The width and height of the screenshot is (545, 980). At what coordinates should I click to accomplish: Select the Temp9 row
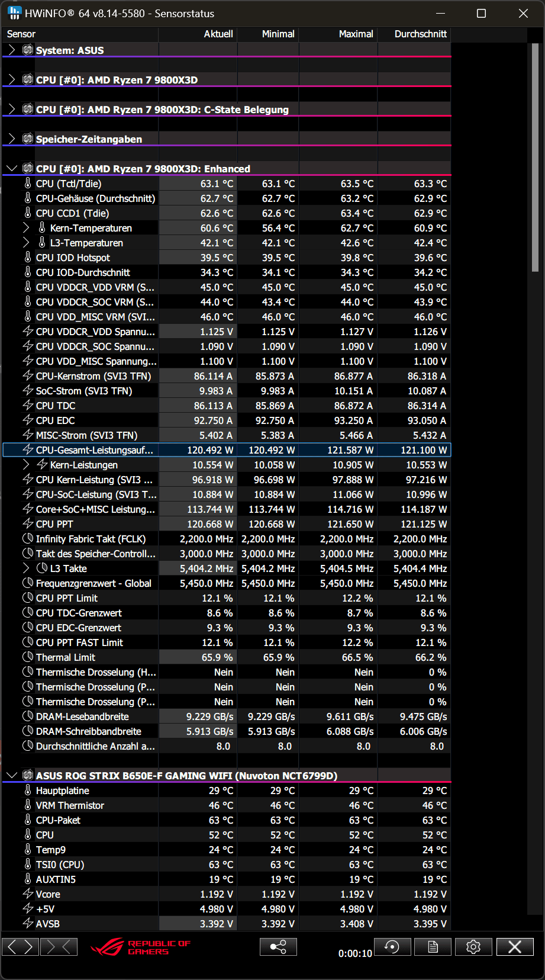tap(227, 850)
